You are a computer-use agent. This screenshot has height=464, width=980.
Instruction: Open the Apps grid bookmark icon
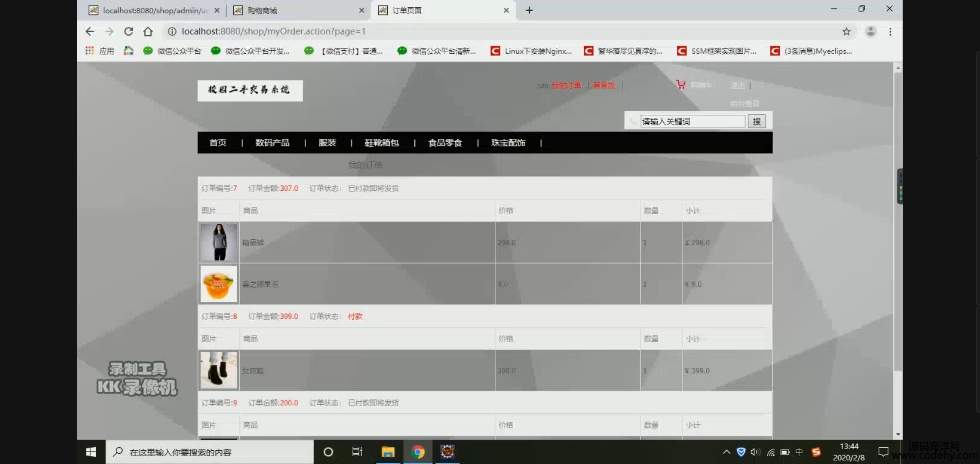point(89,51)
